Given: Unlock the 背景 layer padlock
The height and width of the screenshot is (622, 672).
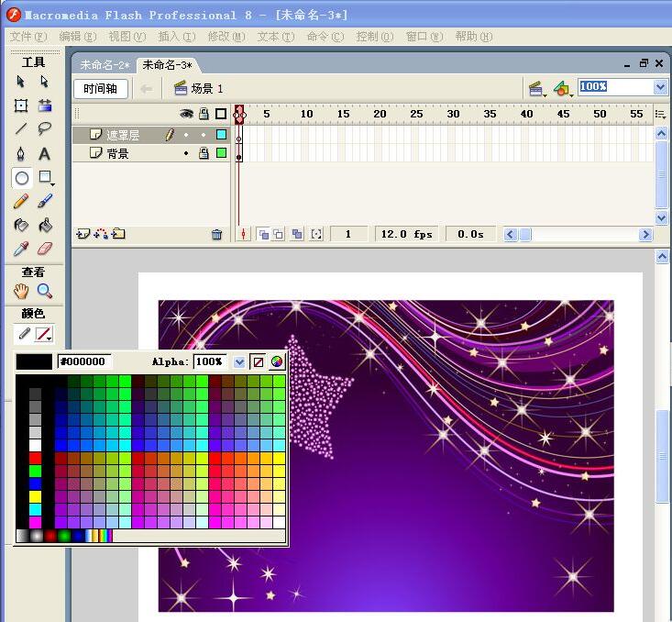Looking at the screenshot, I should [x=204, y=153].
